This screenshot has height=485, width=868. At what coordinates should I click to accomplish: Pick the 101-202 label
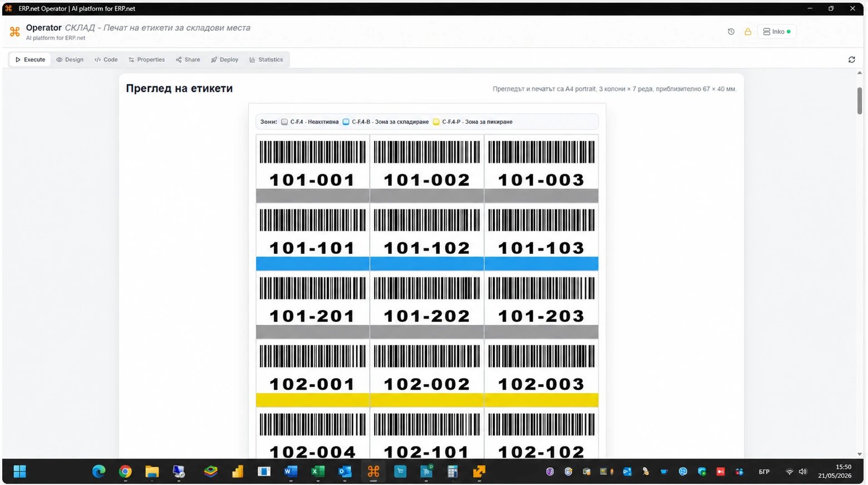[427, 305]
